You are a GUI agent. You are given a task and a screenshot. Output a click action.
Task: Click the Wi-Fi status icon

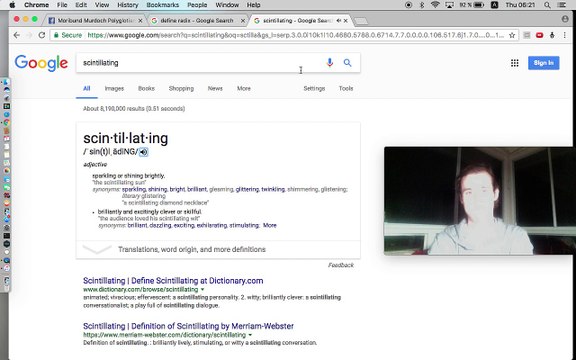(435, 5)
